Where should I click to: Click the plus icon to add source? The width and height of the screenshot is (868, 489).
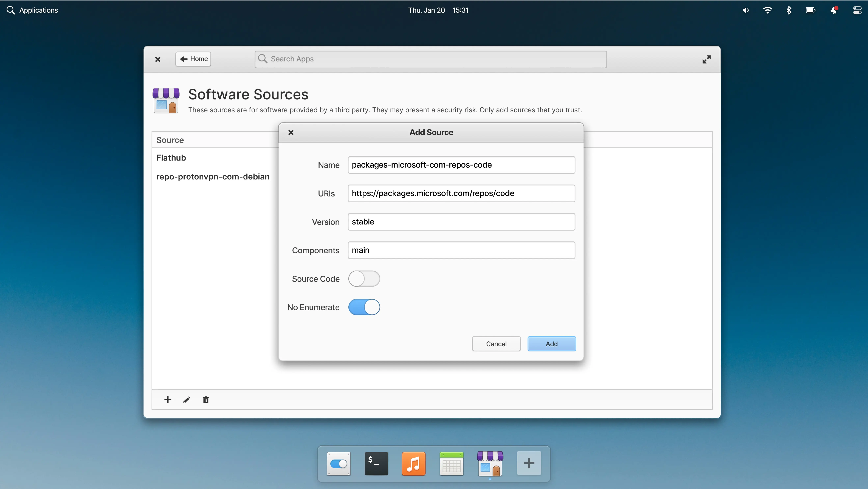[x=168, y=400]
